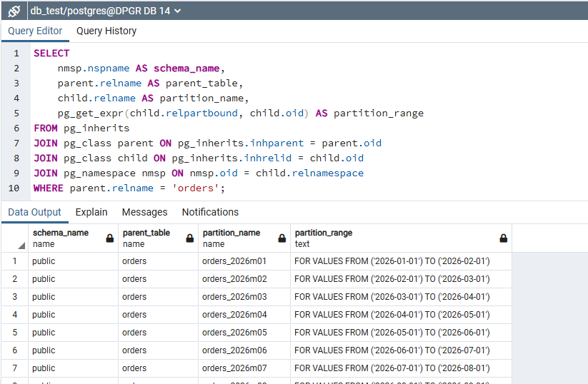Viewport: 588px width, 384px height.
Task: Click 'inhrelid' in editor line 8
Action: pos(268,158)
